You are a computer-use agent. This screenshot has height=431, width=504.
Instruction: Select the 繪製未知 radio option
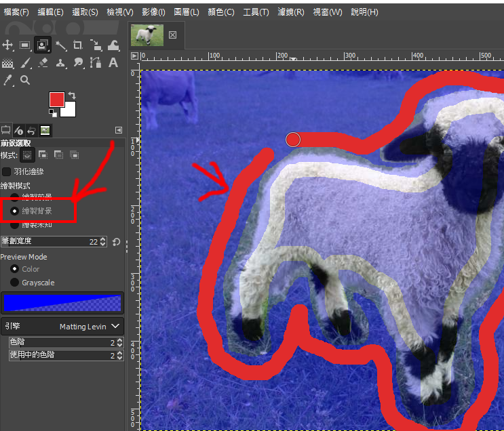(x=14, y=224)
